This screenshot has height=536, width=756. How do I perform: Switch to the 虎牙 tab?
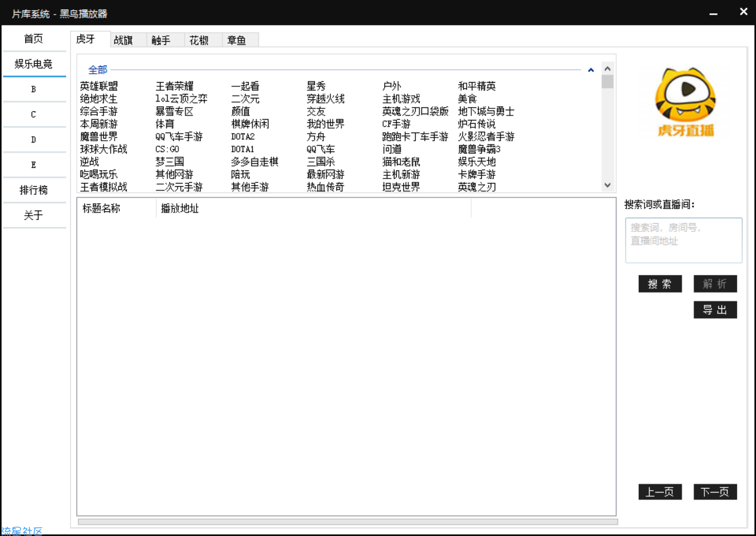click(x=91, y=39)
